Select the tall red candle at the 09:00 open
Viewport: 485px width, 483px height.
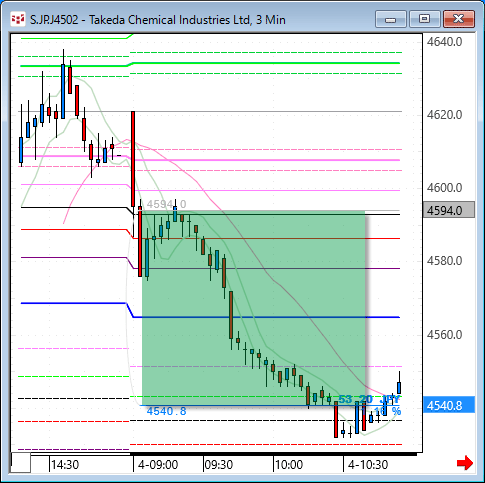point(133,159)
